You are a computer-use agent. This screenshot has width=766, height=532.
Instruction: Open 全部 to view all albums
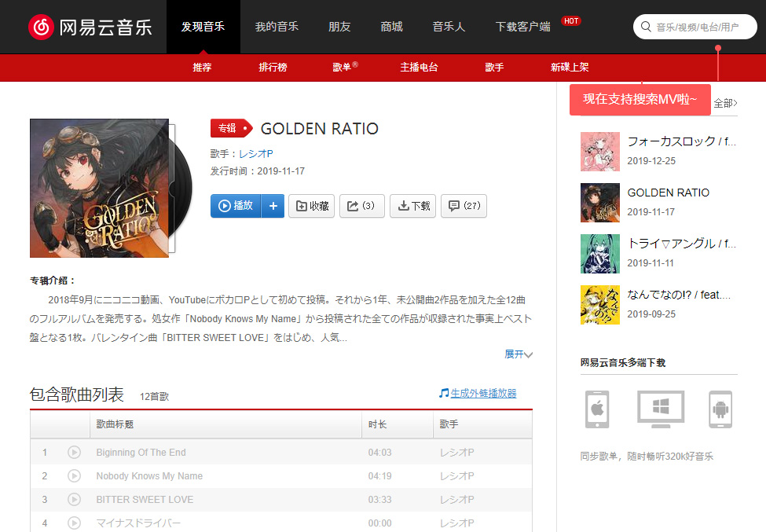[724, 103]
